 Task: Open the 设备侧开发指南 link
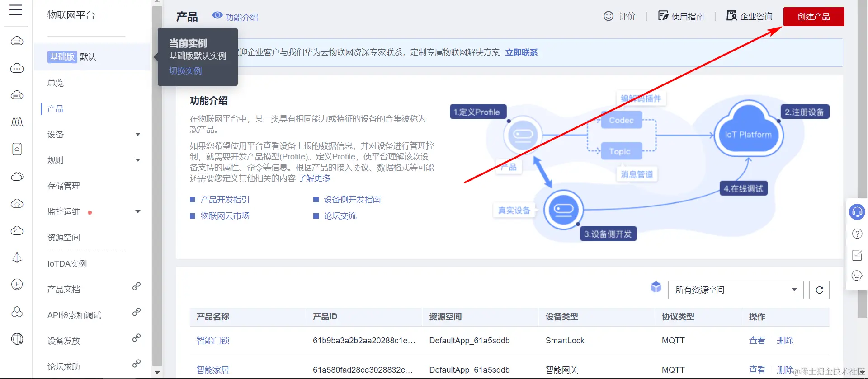[352, 200]
